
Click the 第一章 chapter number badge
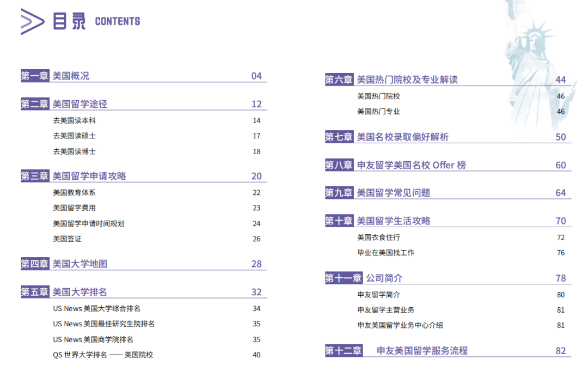coord(34,76)
